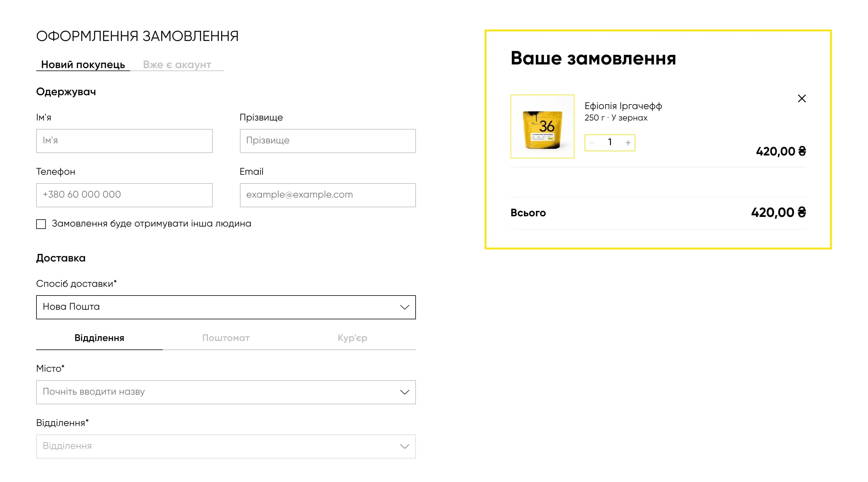The width and height of the screenshot is (868, 482).
Task: Click the Доставка section heading
Action: click(61, 258)
